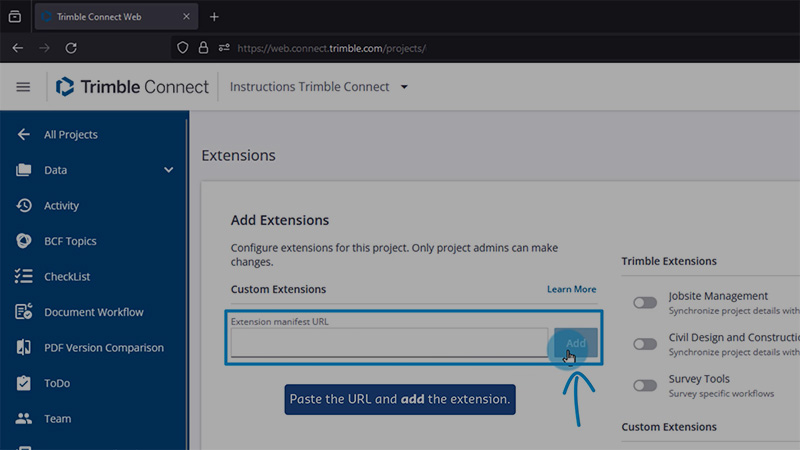Click the Trimble Connect logo

[x=132, y=87]
